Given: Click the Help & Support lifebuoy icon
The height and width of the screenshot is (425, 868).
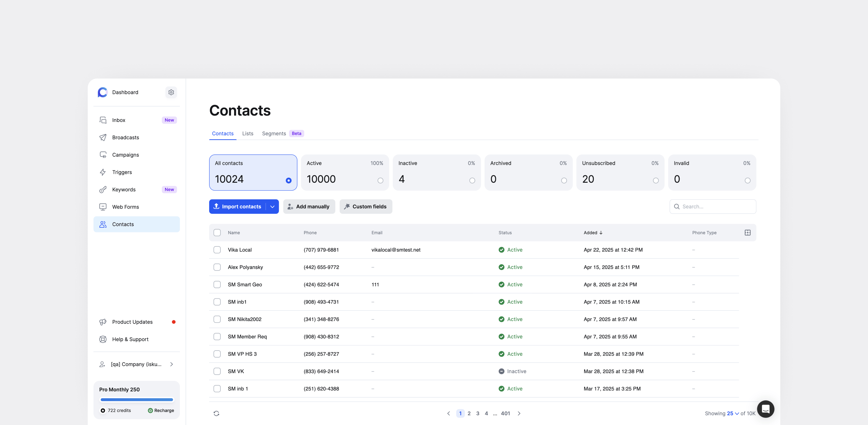Looking at the screenshot, I should 103,339.
